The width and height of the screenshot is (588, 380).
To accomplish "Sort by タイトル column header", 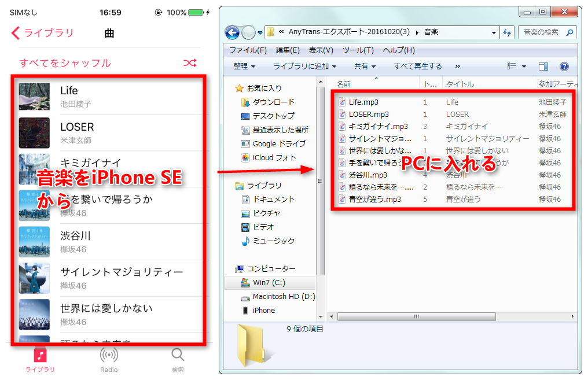I will (x=460, y=84).
